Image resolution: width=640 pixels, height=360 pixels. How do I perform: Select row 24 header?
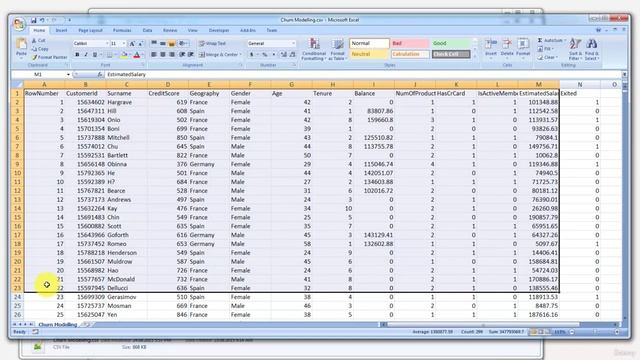coord(17,297)
